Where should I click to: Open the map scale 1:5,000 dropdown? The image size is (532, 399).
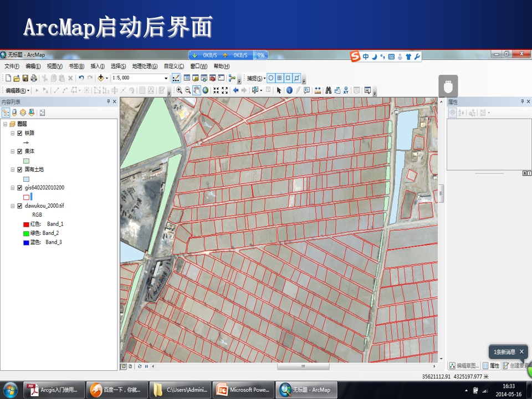(x=166, y=78)
